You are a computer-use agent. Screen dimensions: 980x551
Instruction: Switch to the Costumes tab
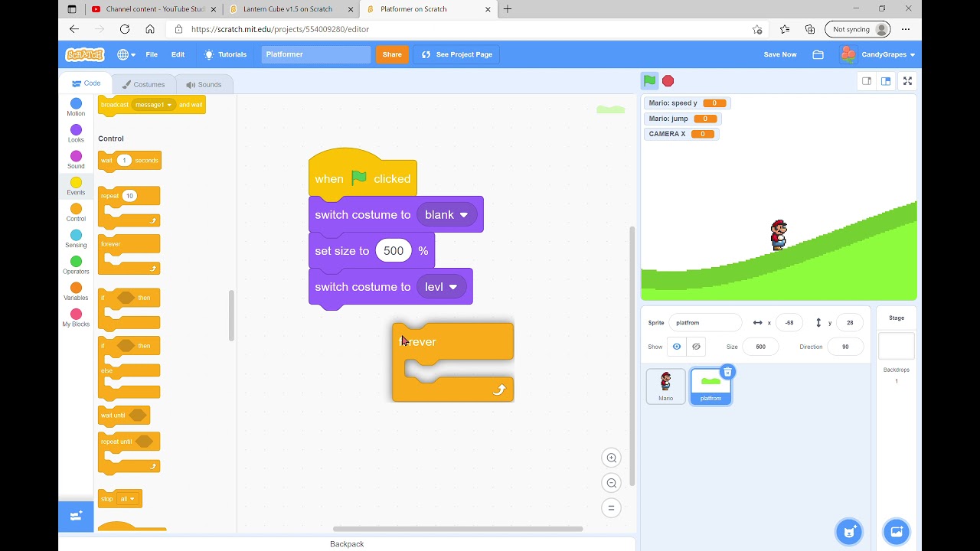143,84
